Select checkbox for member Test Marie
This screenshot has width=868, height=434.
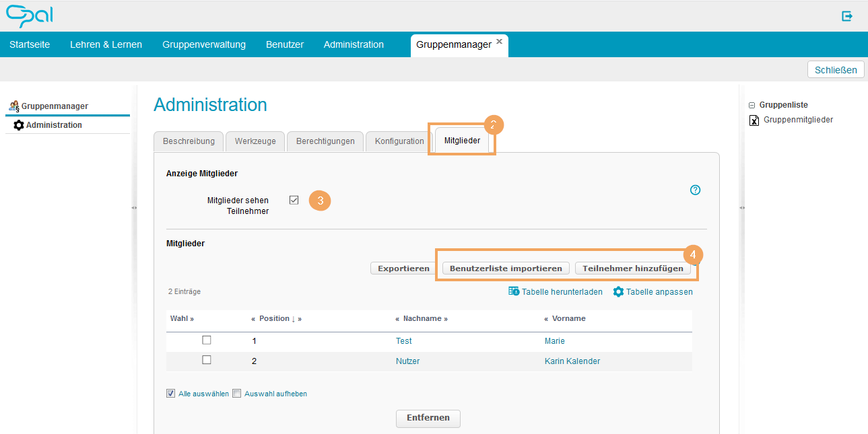point(207,340)
